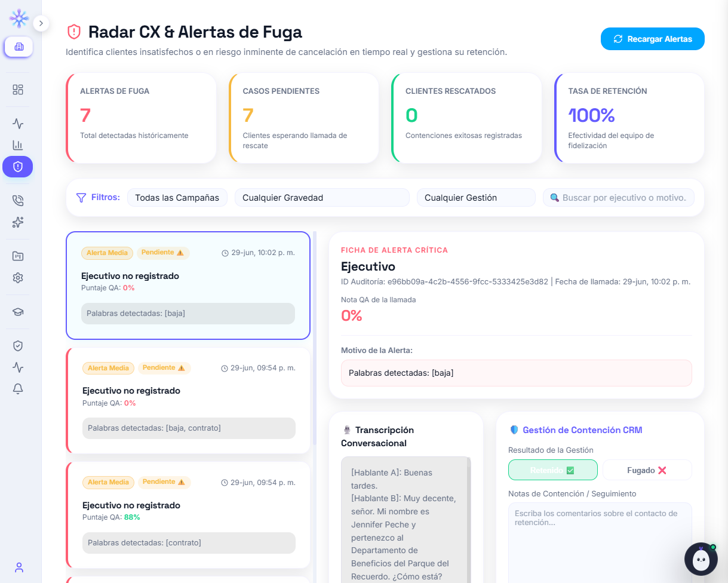Select the Retenido result option

pos(553,470)
